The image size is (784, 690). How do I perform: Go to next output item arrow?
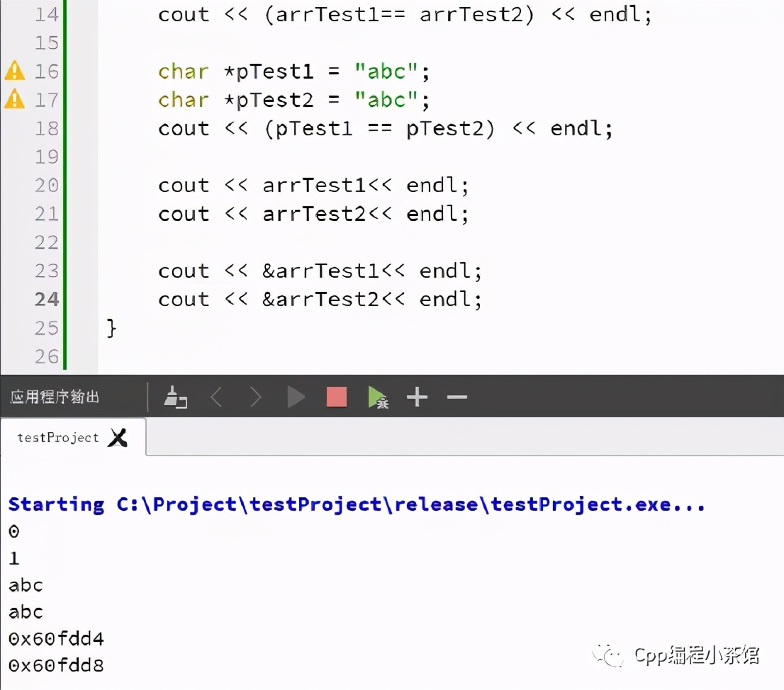click(255, 397)
